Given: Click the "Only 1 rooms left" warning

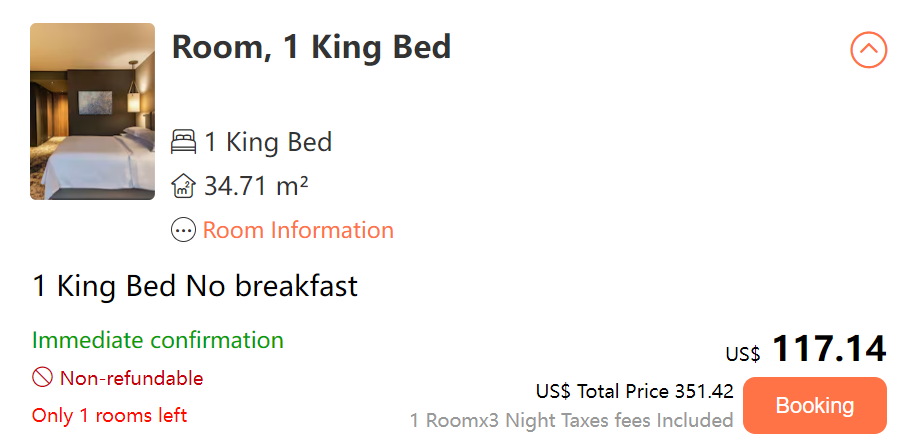Looking at the screenshot, I should tap(109, 415).
